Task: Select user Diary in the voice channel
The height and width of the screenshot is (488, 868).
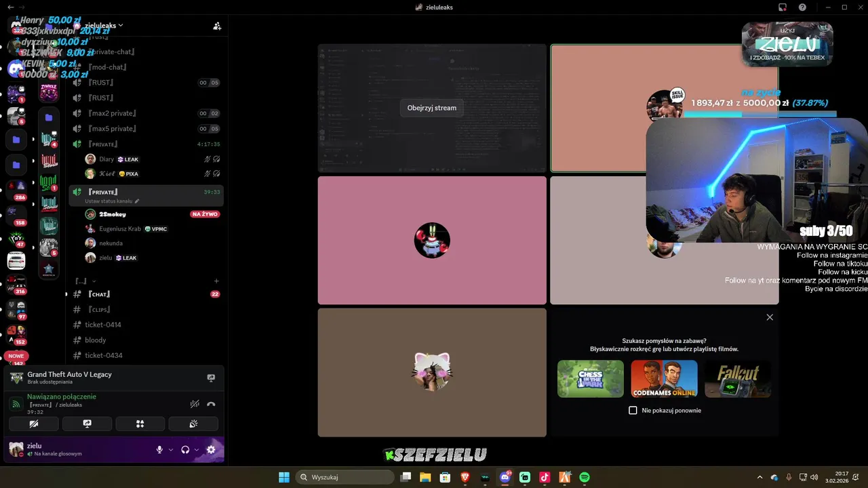Action: point(153,159)
